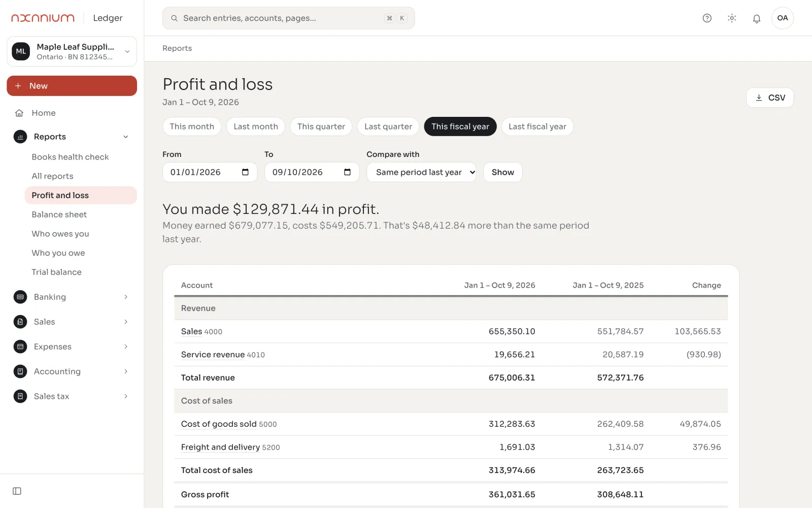Screen dimensions: 812x508
Task: Select the Last month period chip
Action: point(256,126)
